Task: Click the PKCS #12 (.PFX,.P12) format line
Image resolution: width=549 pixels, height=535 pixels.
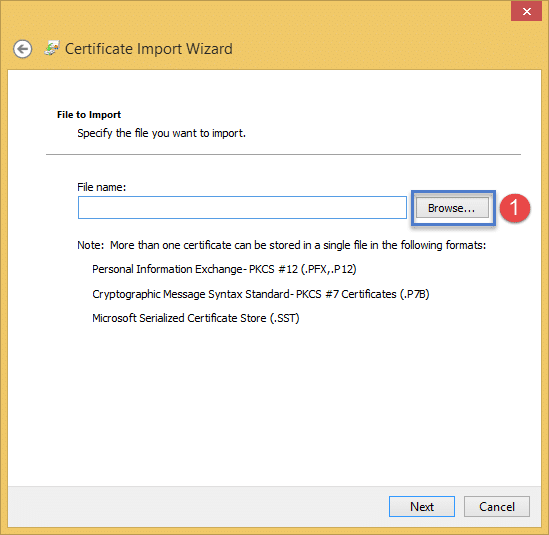Action: (x=224, y=269)
